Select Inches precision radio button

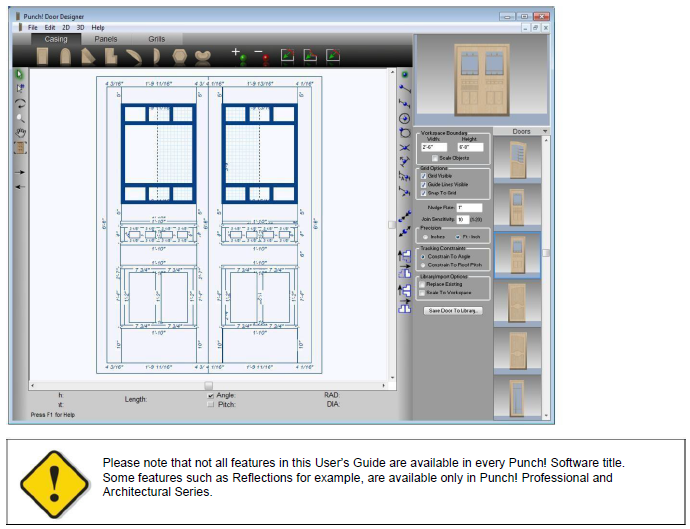tap(426, 237)
